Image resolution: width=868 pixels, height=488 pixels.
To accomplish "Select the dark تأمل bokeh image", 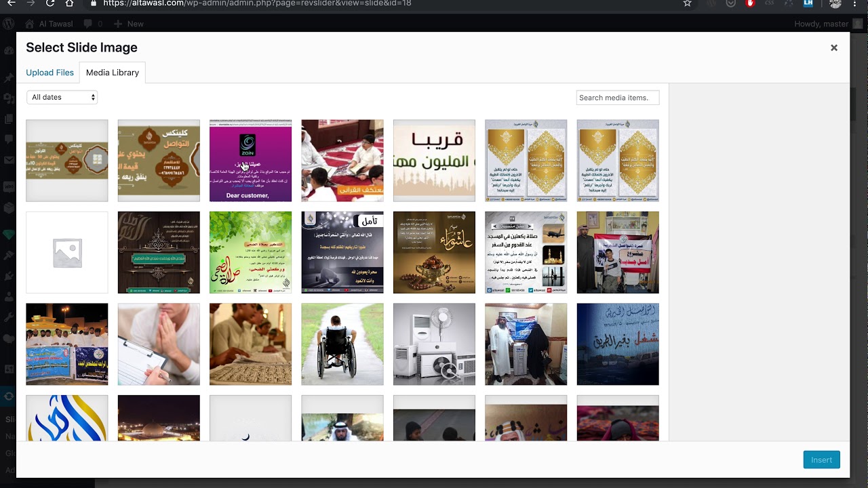I will click(x=342, y=252).
